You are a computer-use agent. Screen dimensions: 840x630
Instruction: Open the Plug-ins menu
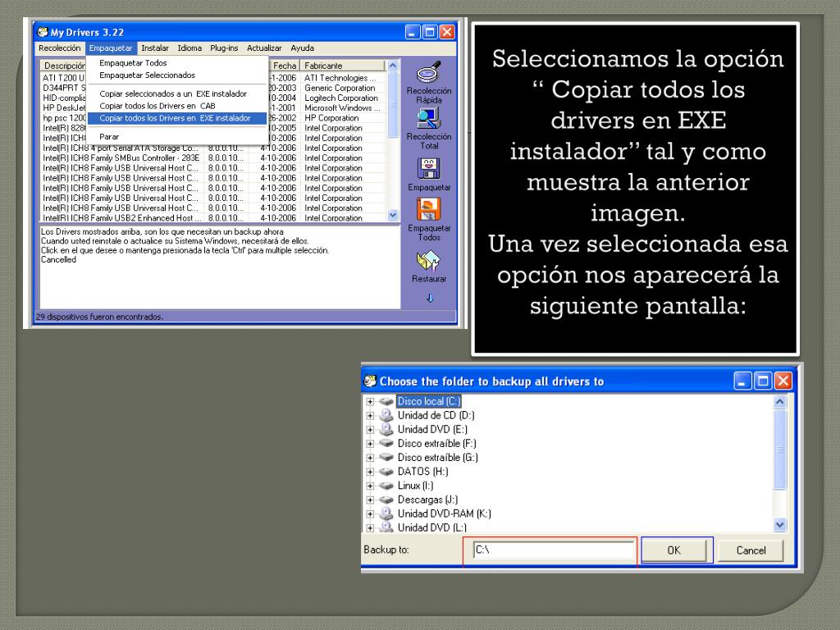(224, 48)
